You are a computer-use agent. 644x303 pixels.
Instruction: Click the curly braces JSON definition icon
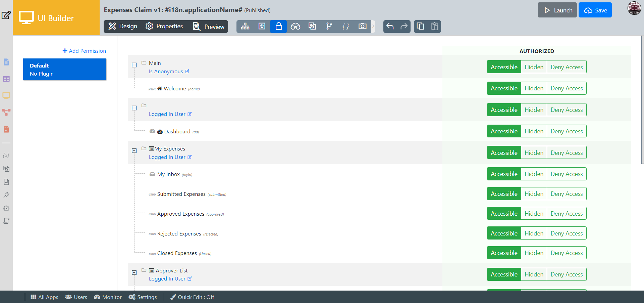pos(345,26)
